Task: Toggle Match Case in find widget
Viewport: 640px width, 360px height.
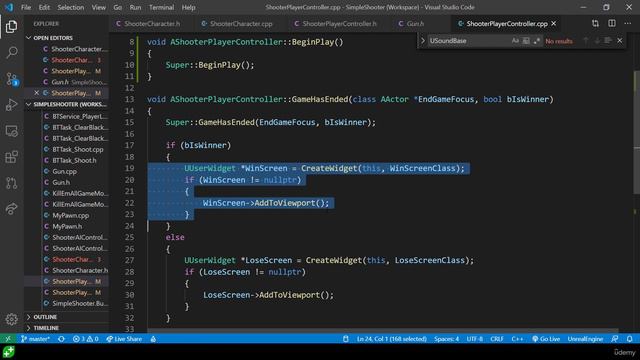Action: point(515,41)
